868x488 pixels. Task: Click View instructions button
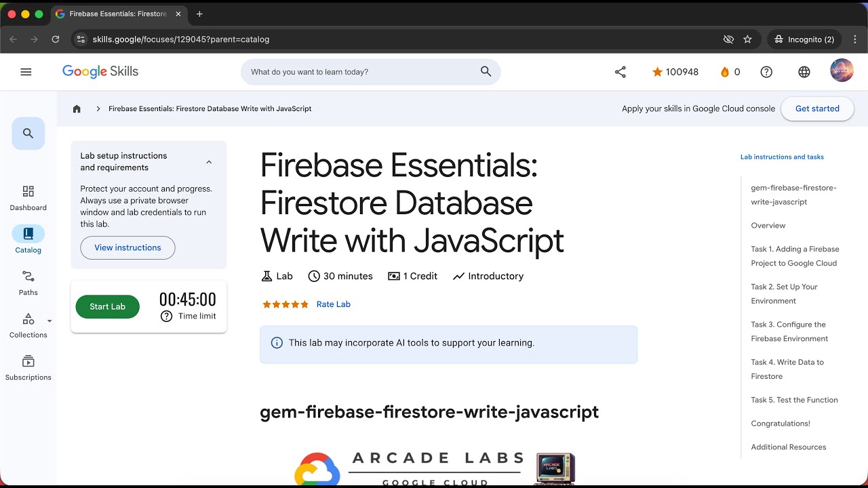coord(127,248)
